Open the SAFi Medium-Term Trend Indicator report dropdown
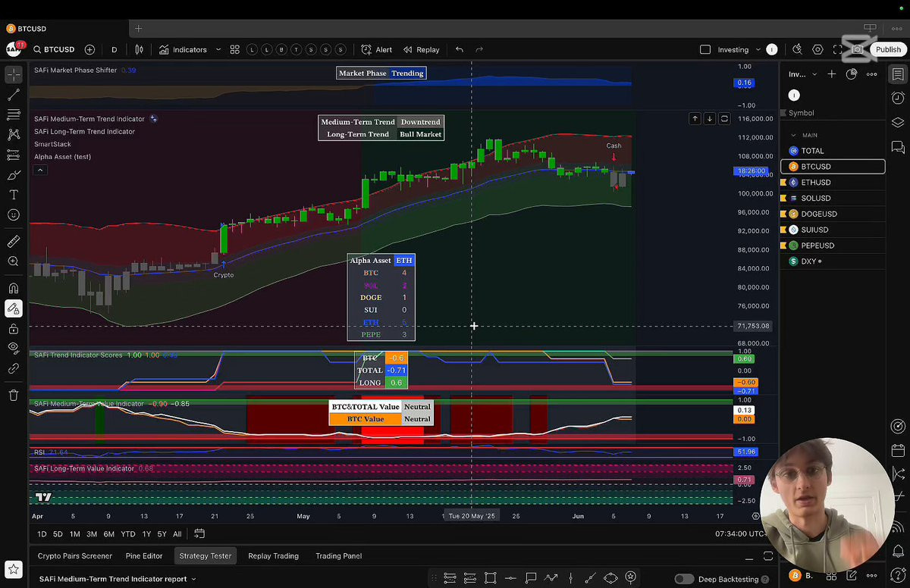Viewport: 910px width, 588px height. [x=118, y=579]
